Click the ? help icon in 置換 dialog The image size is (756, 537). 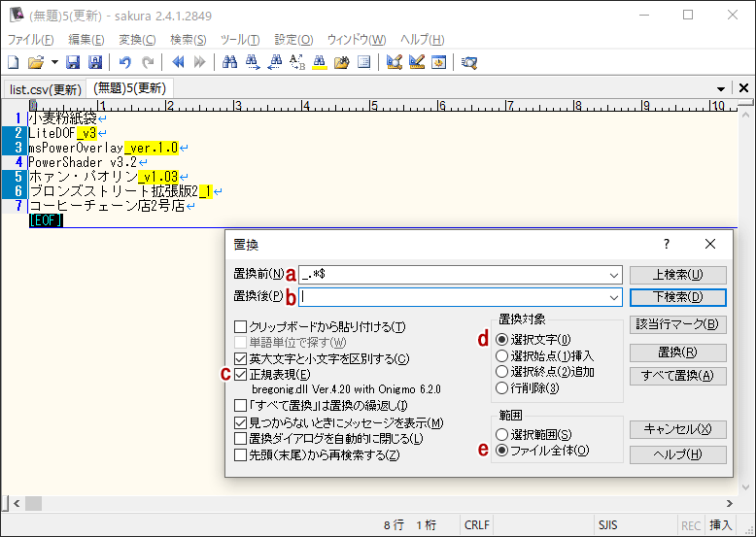667,244
